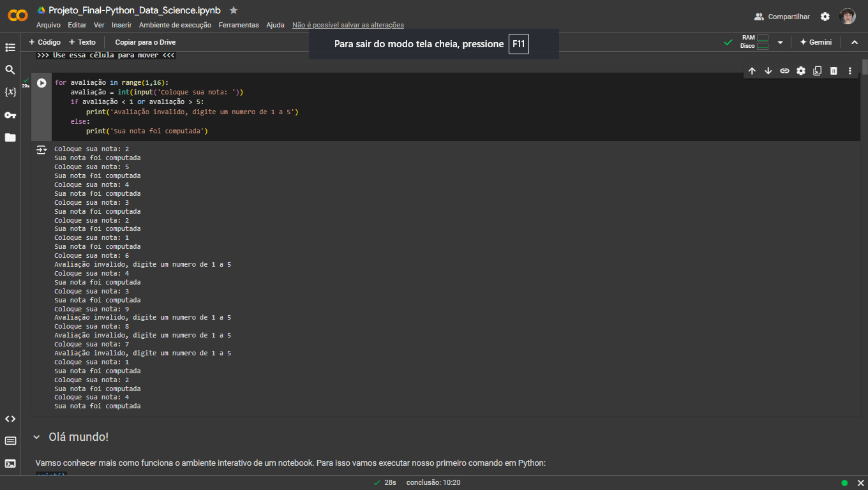Viewport: 868px width, 490px height.
Task: Open the Ajuda menu
Action: click(275, 25)
